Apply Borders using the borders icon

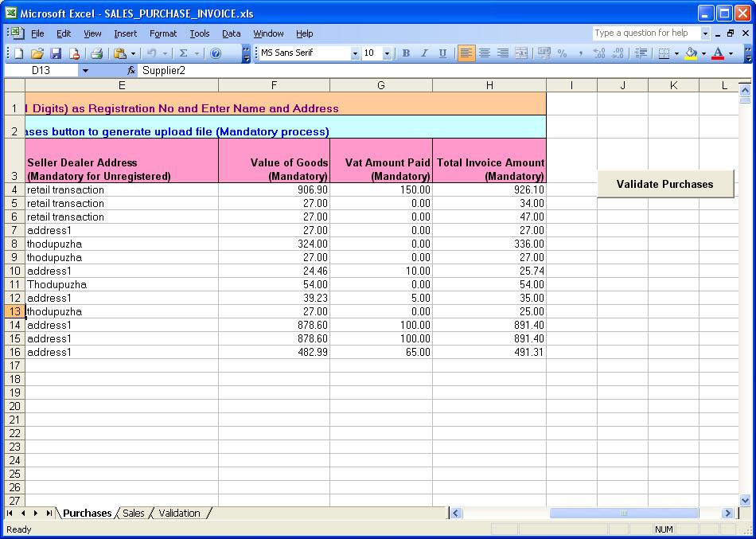664,53
